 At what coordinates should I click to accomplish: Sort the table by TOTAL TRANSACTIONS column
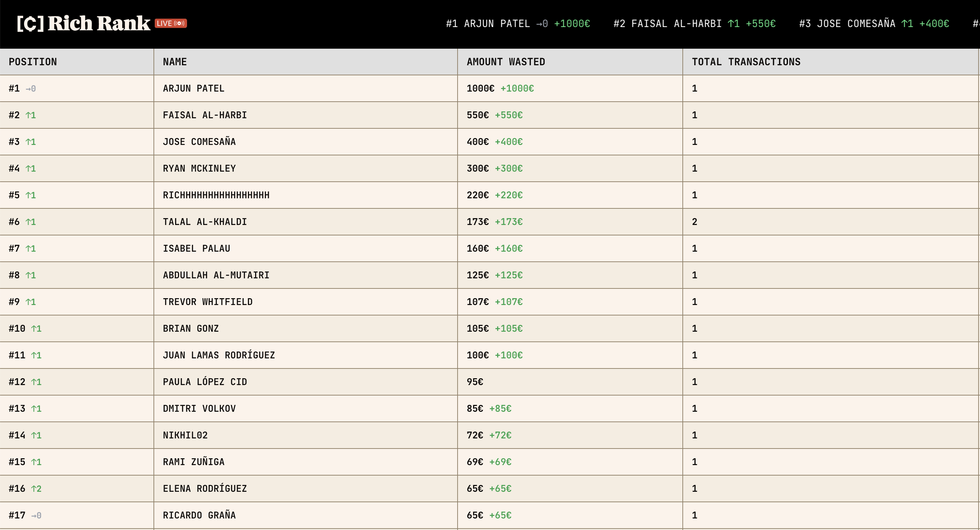click(x=746, y=62)
